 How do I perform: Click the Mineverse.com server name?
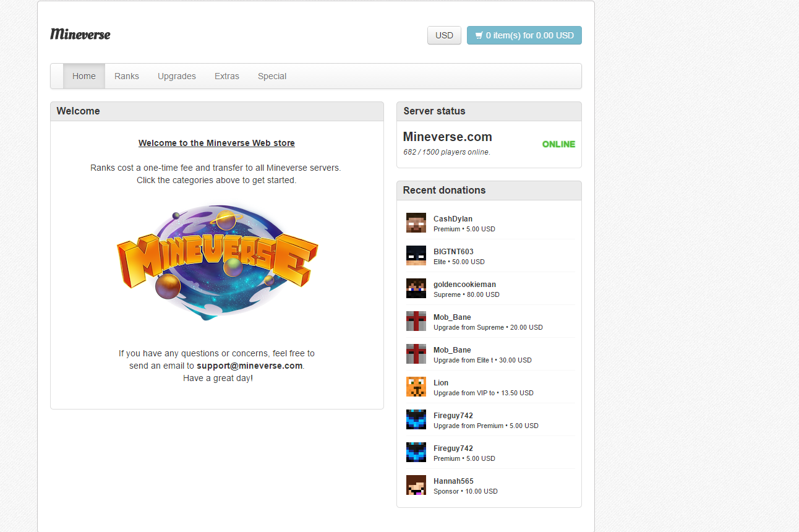(x=448, y=137)
